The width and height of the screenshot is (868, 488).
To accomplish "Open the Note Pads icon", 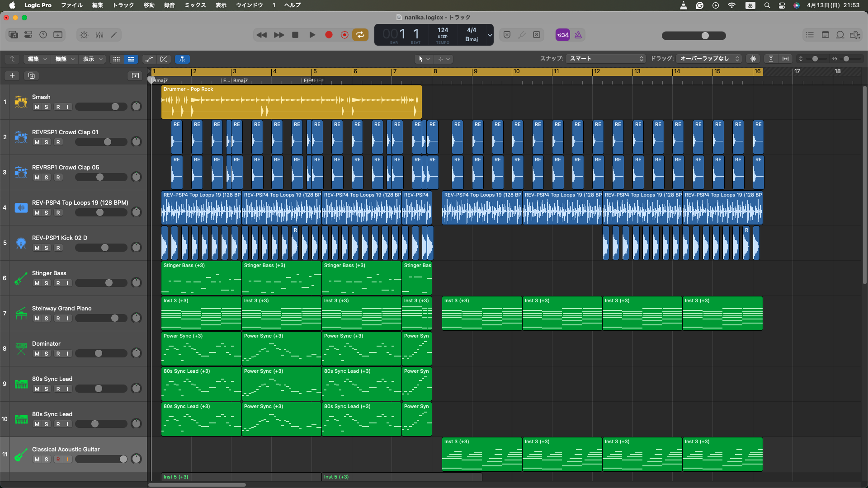I will (x=825, y=35).
